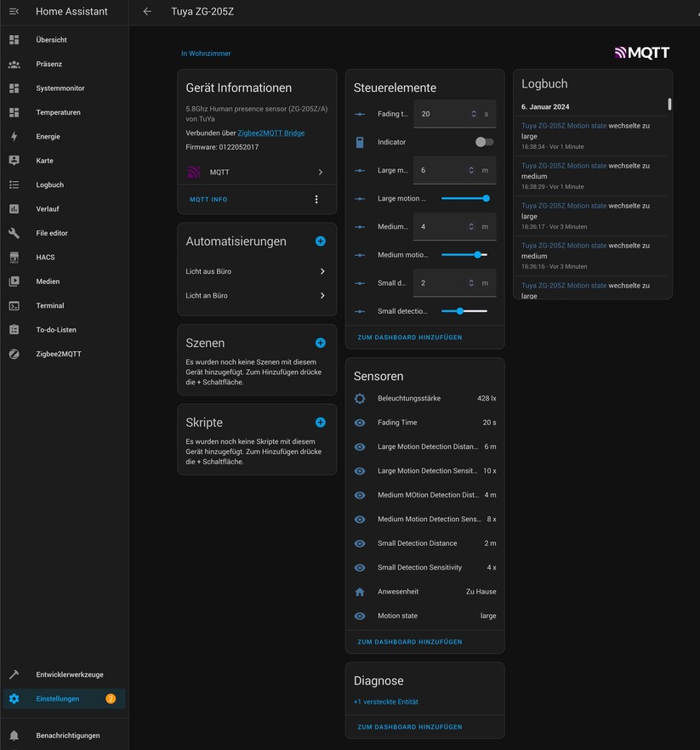
Task: Click the eye icon next to Motion state
Action: tap(361, 615)
